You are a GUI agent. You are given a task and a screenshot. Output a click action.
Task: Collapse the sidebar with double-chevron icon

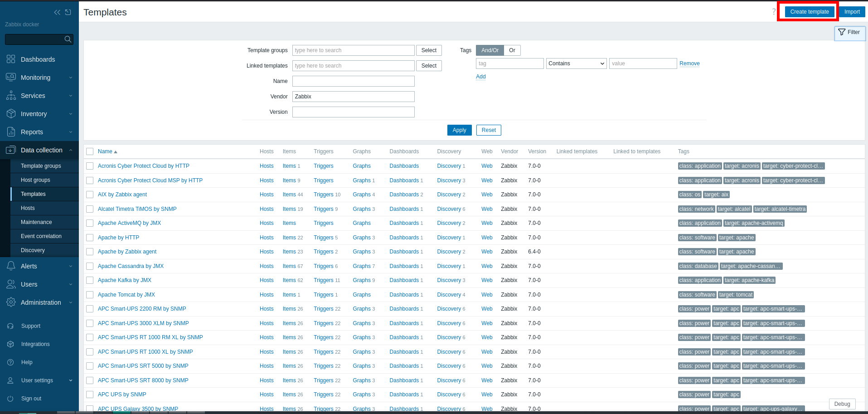[x=57, y=12]
